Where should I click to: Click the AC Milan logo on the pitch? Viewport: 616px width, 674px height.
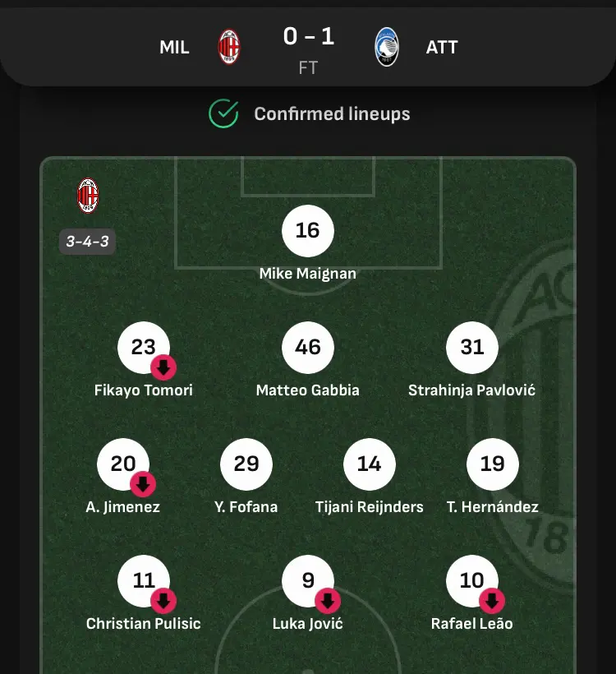pos(88,196)
